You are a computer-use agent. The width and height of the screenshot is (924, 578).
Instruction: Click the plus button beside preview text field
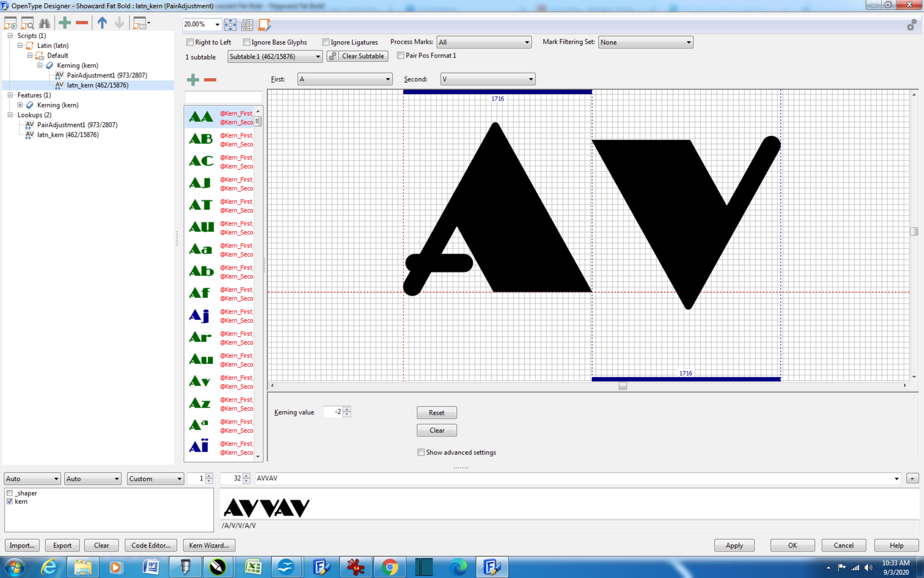[x=912, y=478]
